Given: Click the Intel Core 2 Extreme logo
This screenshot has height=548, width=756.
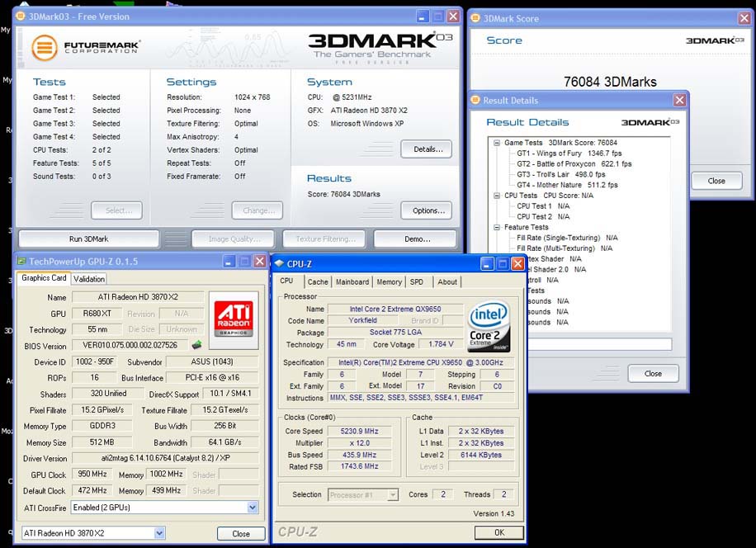Looking at the screenshot, I should (x=489, y=327).
